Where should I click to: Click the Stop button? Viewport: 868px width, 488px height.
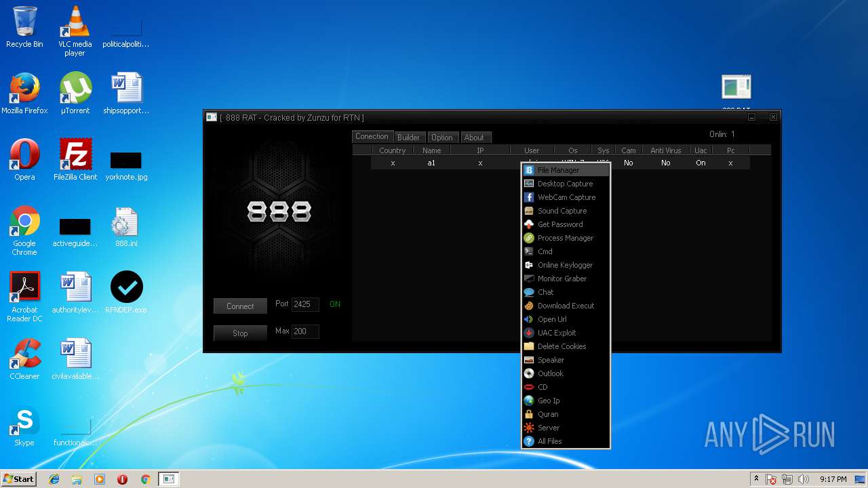point(240,333)
